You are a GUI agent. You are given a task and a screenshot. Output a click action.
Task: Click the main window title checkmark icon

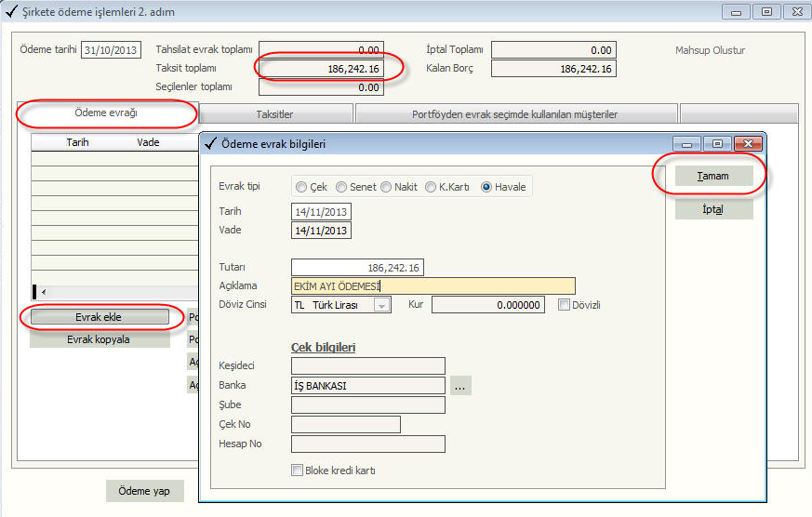click(11, 12)
